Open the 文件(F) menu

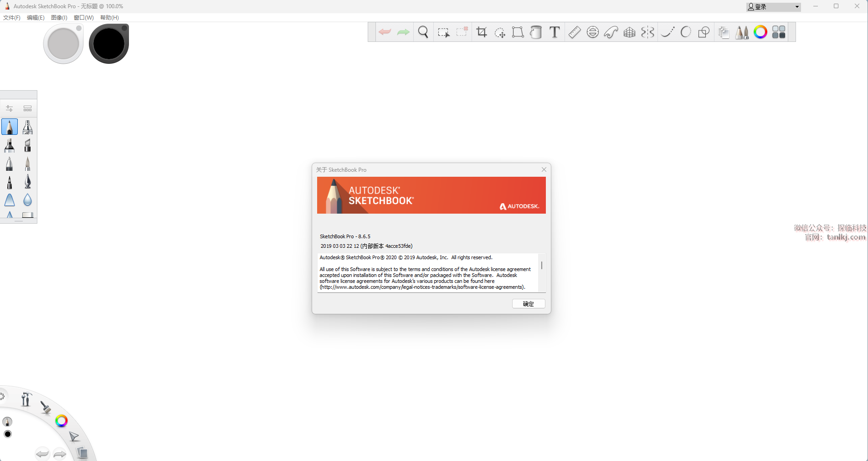12,18
